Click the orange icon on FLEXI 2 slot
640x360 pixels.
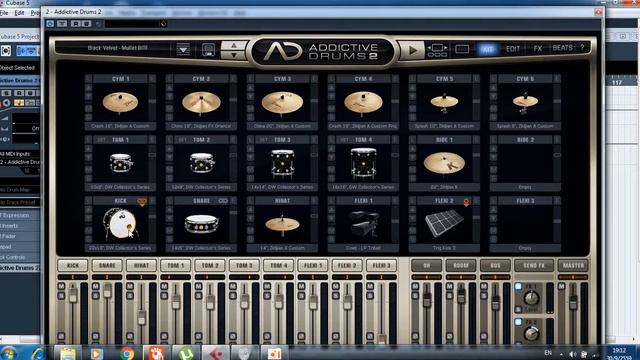pyautogui.click(x=466, y=201)
